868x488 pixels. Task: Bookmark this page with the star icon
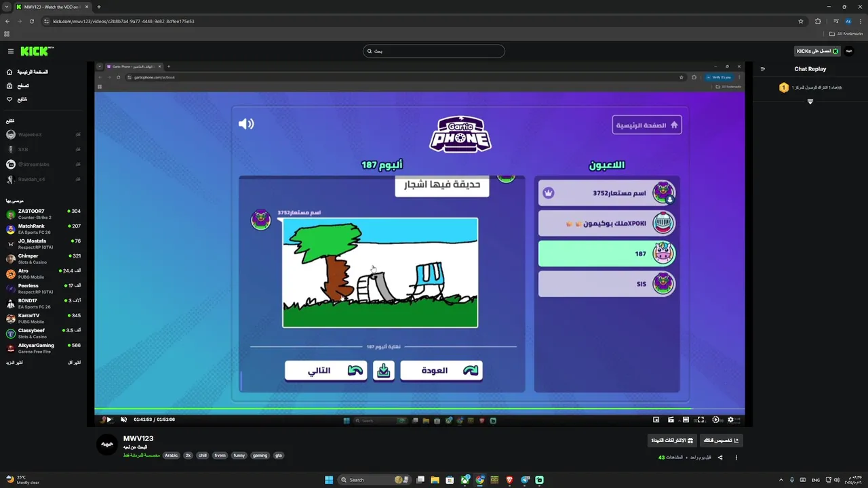801,21
